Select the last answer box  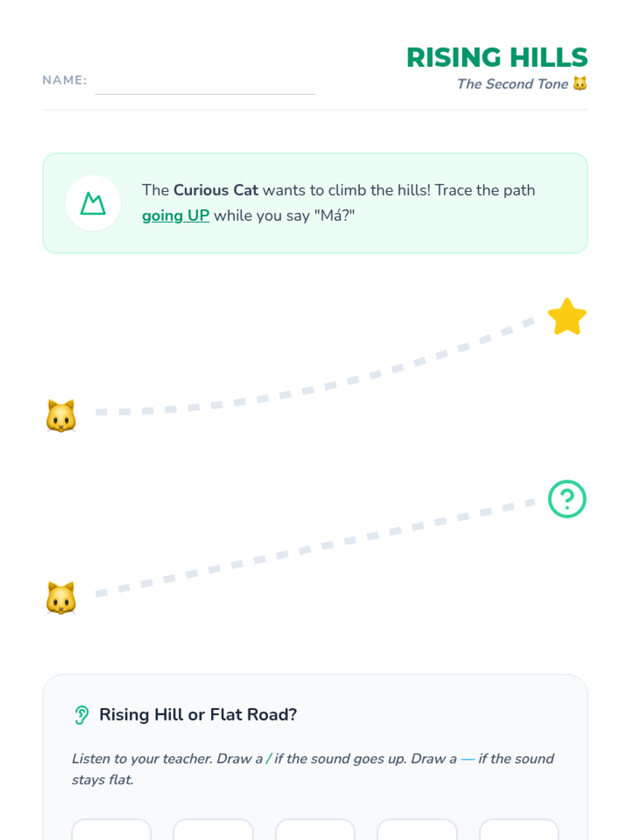[519, 829]
